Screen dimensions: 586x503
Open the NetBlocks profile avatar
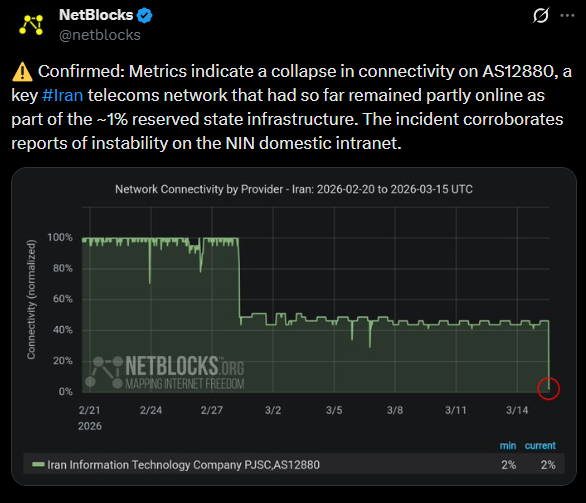pos(31,25)
